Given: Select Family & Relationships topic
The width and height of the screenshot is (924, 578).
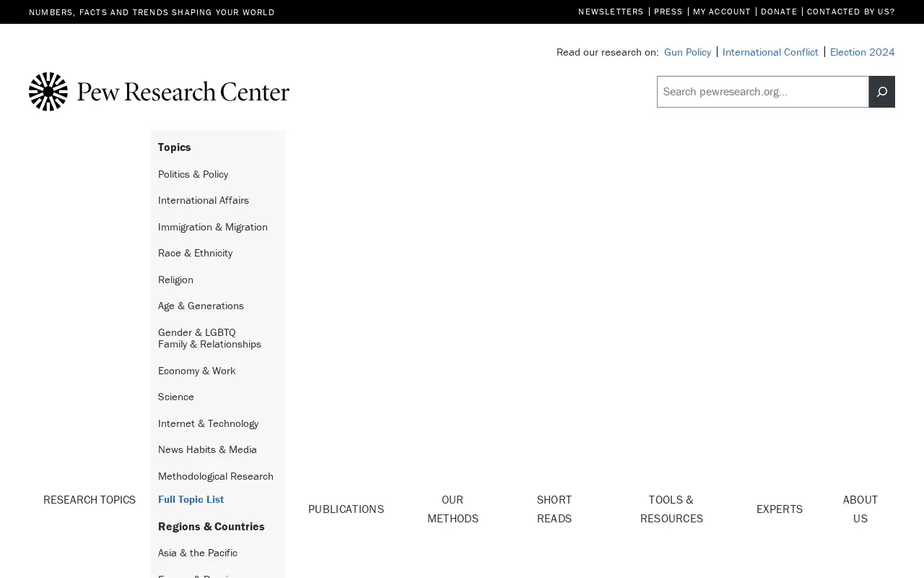Looking at the screenshot, I should coord(209,344).
